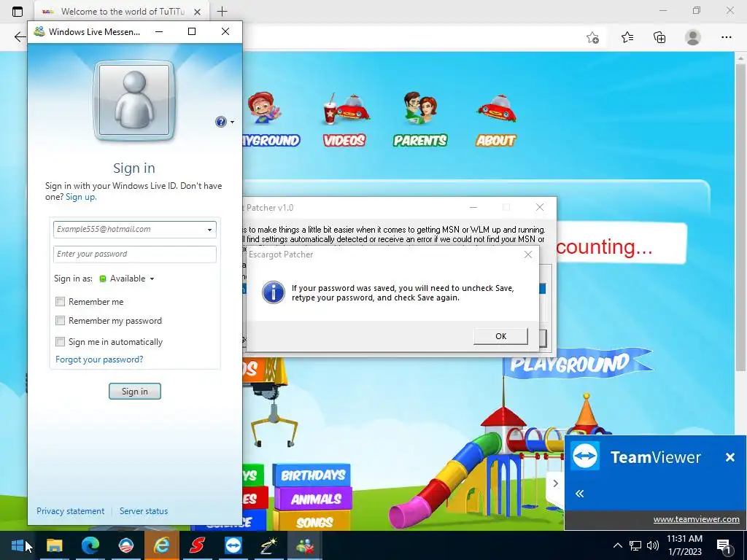Click the Sign in button

[x=135, y=392]
